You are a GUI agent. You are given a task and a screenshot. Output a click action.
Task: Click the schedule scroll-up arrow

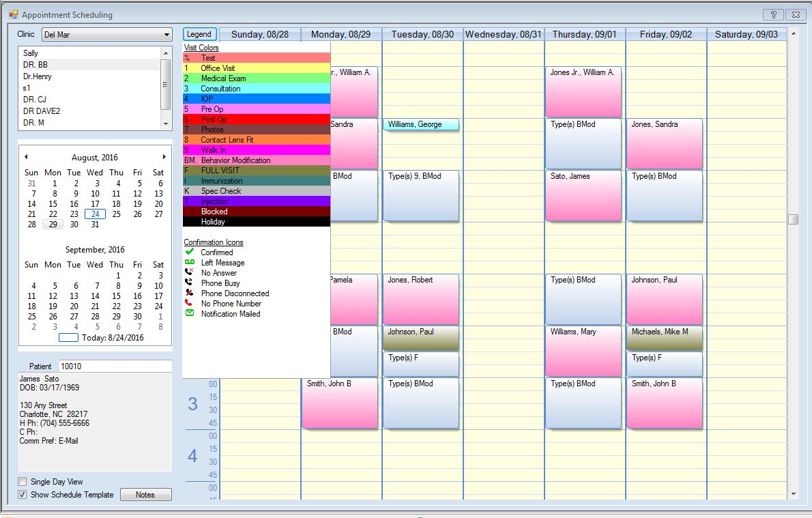tap(794, 33)
